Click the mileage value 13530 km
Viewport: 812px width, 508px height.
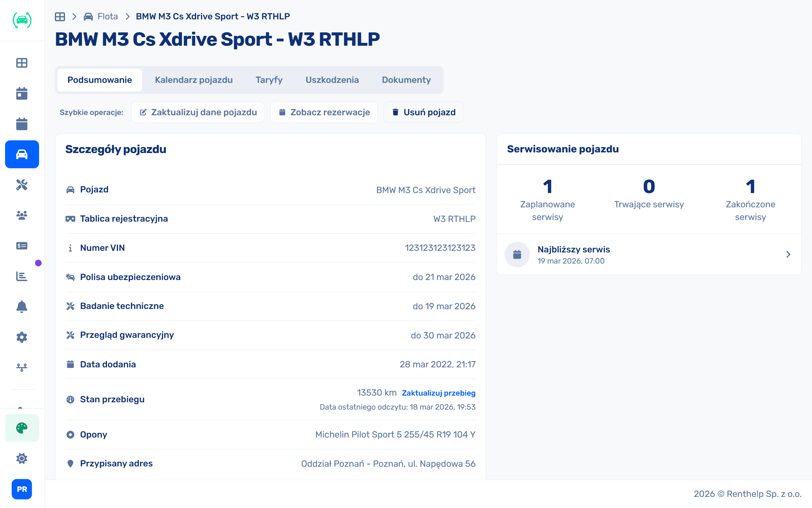click(x=377, y=393)
